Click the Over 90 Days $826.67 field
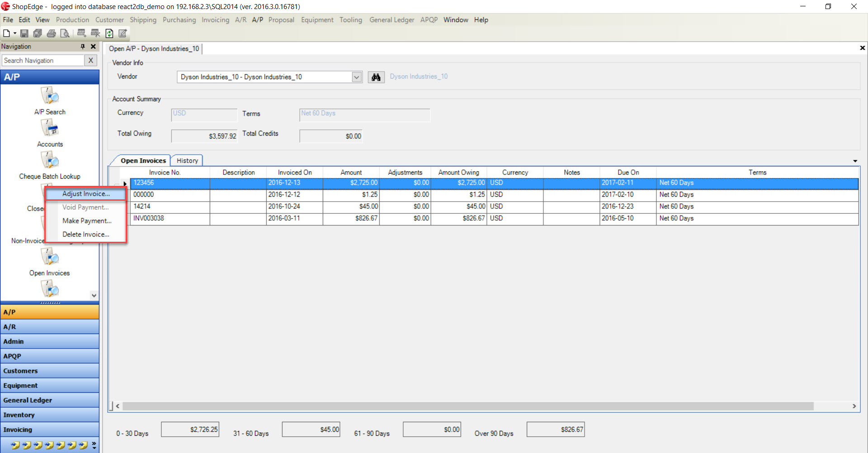868x453 pixels. click(555, 429)
